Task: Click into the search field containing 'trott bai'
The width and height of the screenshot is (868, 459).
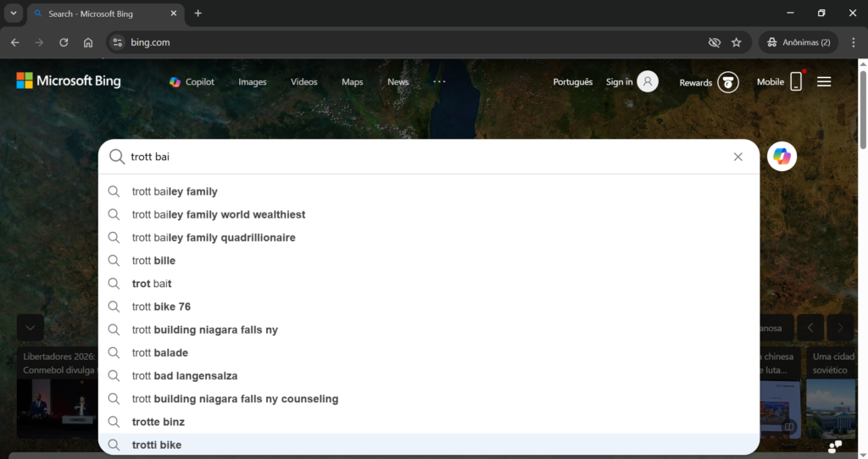Action: click(426, 157)
